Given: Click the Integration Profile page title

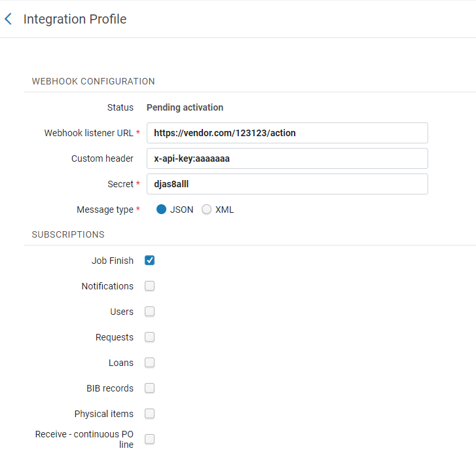Looking at the screenshot, I should (75, 19).
